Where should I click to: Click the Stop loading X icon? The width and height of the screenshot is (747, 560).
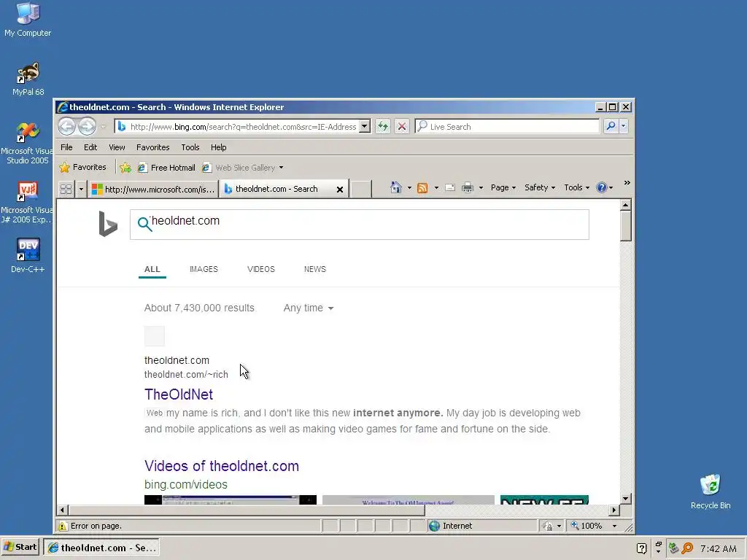tap(402, 126)
